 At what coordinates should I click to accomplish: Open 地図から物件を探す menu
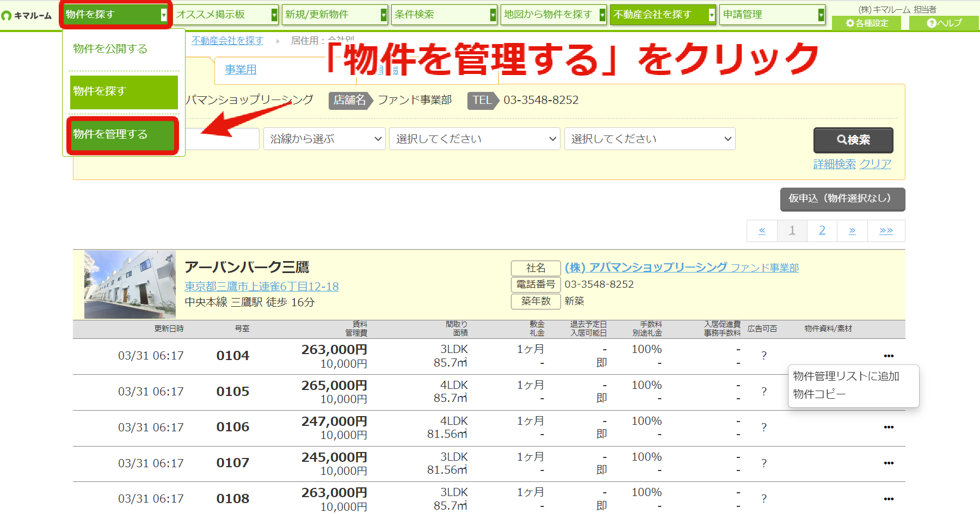554,15
